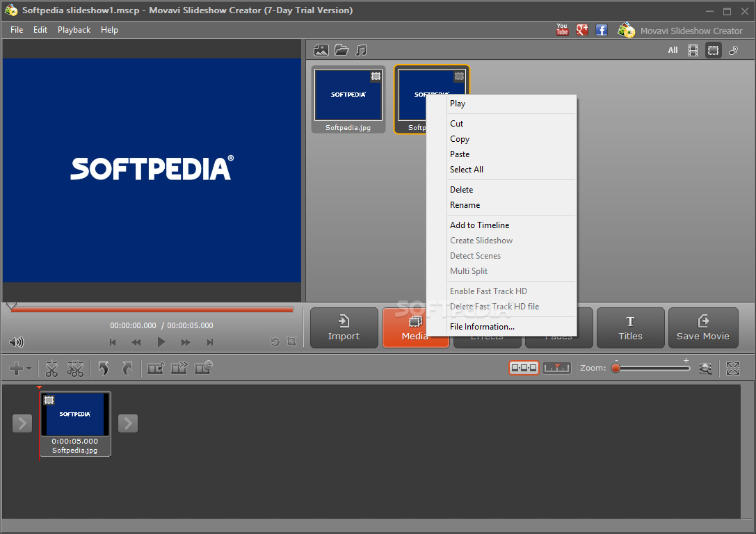Click the zoom to fit magnifier icon
This screenshot has width=756, height=534.
705,369
